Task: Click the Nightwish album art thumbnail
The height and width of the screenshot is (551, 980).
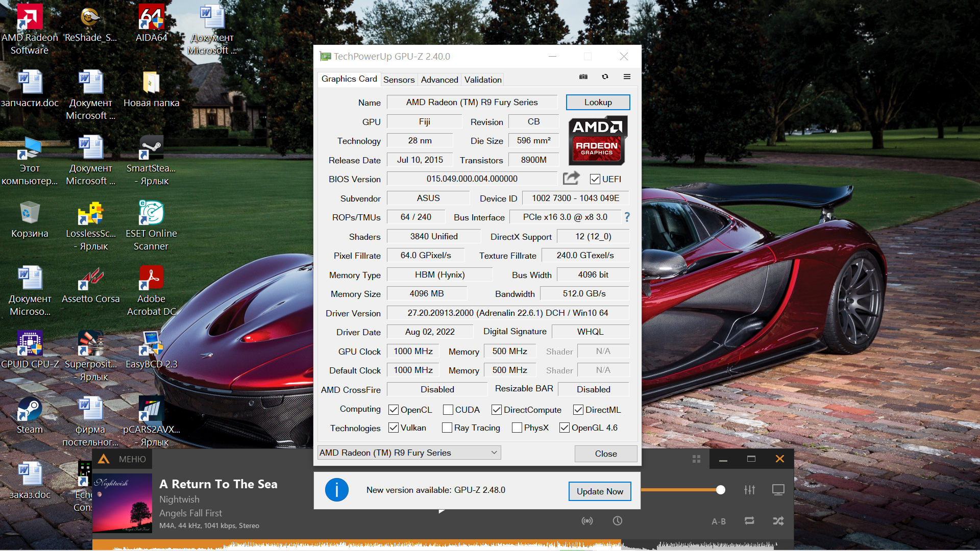Action: coord(122,504)
